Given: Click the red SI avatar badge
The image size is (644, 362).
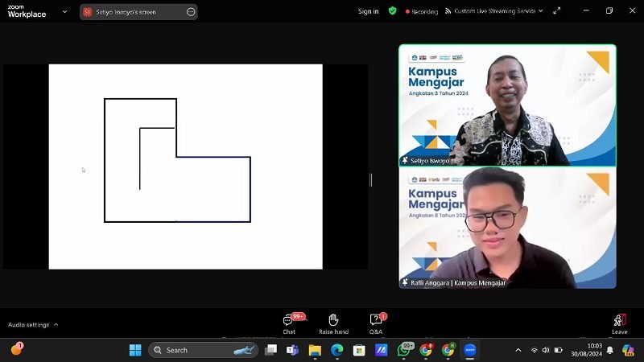Looking at the screenshot, I should tap(87, 12).
